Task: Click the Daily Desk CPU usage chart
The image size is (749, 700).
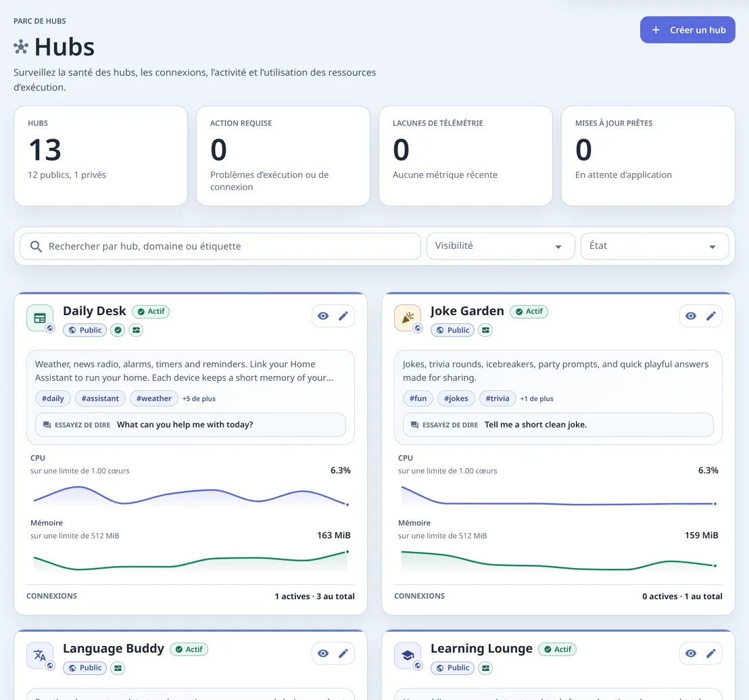Action: coord(191,496)
